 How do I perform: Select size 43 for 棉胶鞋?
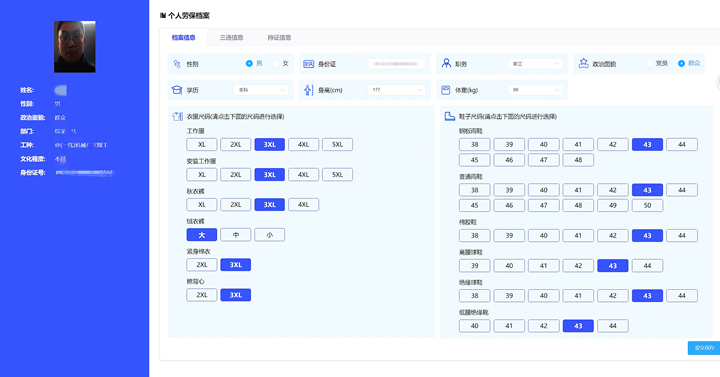pos(647,236)
